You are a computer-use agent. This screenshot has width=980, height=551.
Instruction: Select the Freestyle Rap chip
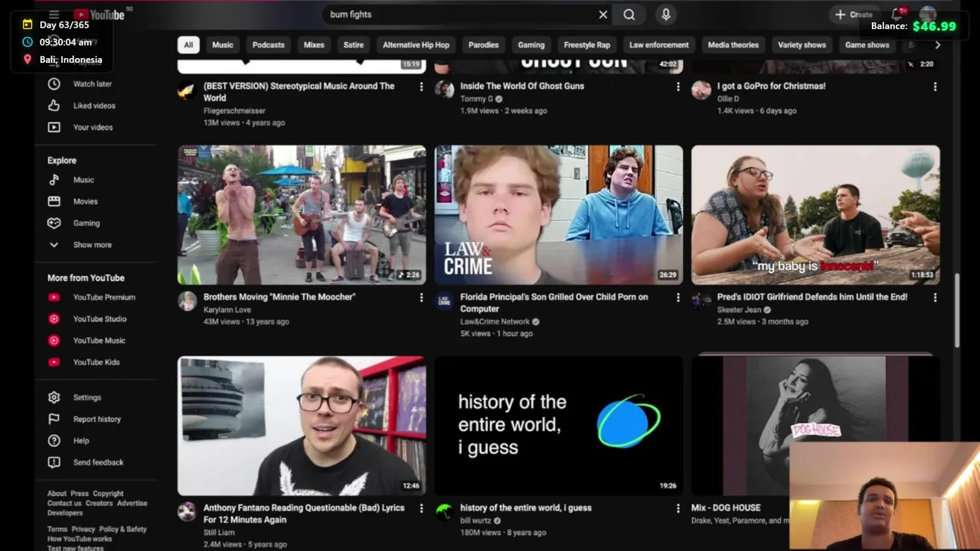587,45
